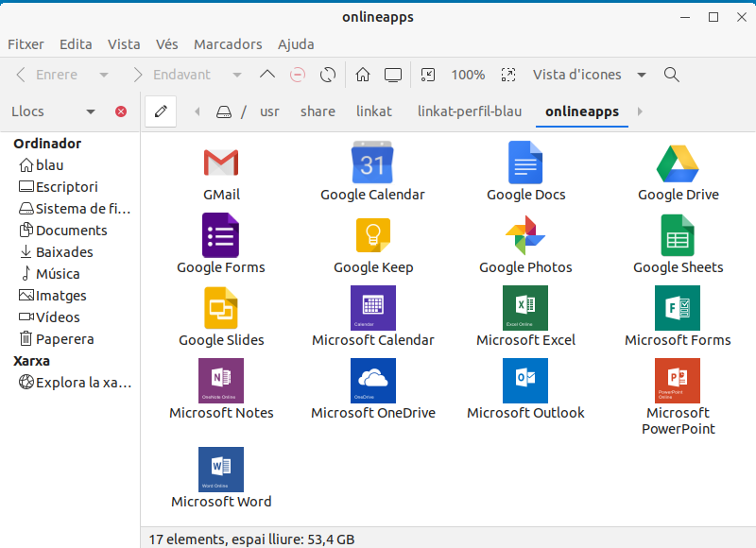Close the Llocs side panel

[121, 111]
